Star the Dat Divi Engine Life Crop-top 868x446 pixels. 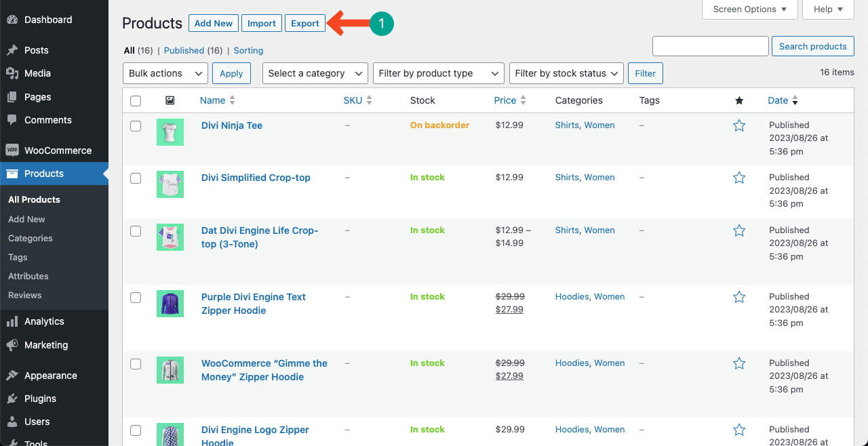point(739,230)
